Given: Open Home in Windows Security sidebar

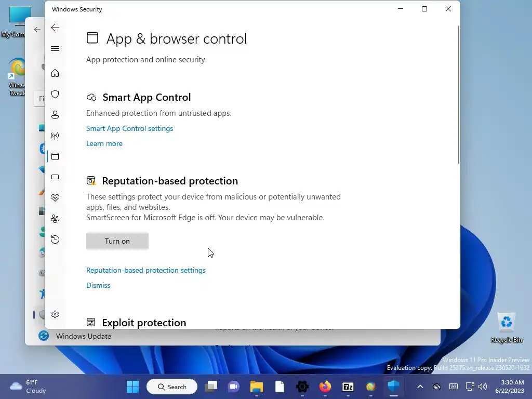Looking at the screenshot, I should (x=55, y=73).
